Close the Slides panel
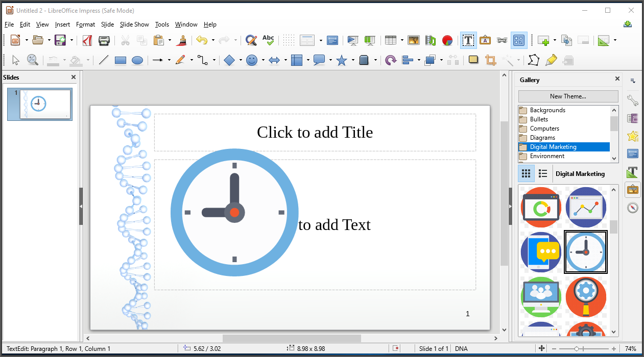The height and width of the screenshot is (357, 644). tap(74, 77)
